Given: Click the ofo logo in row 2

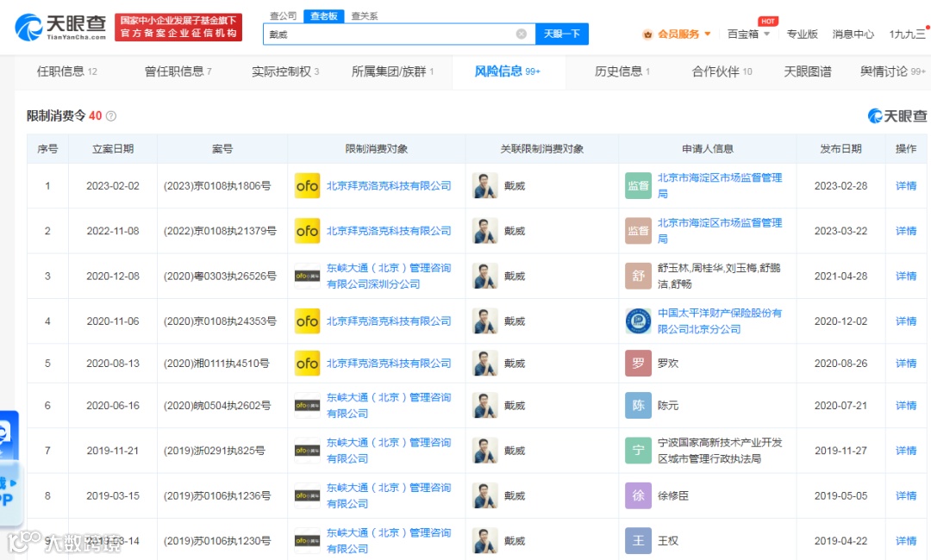Looking at the screenshot, I should pyautogui.click(x=308, y=231).
